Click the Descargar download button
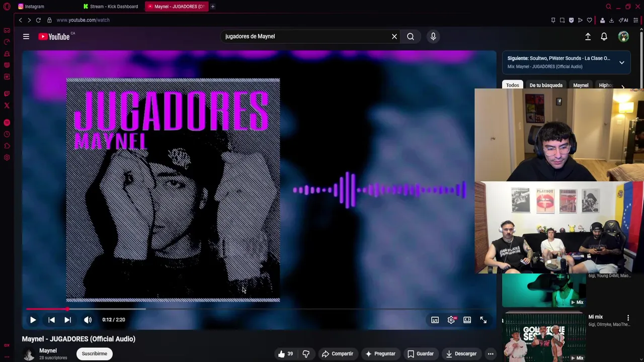 pos(461,354)
